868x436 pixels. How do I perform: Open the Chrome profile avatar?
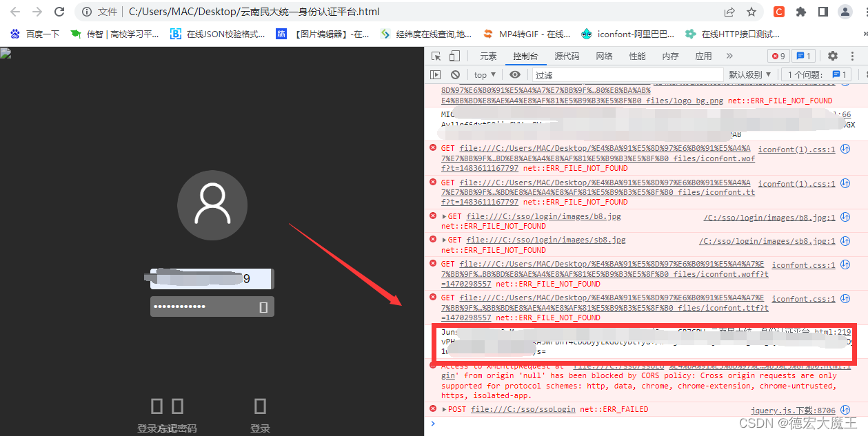(x=845, y=12)
